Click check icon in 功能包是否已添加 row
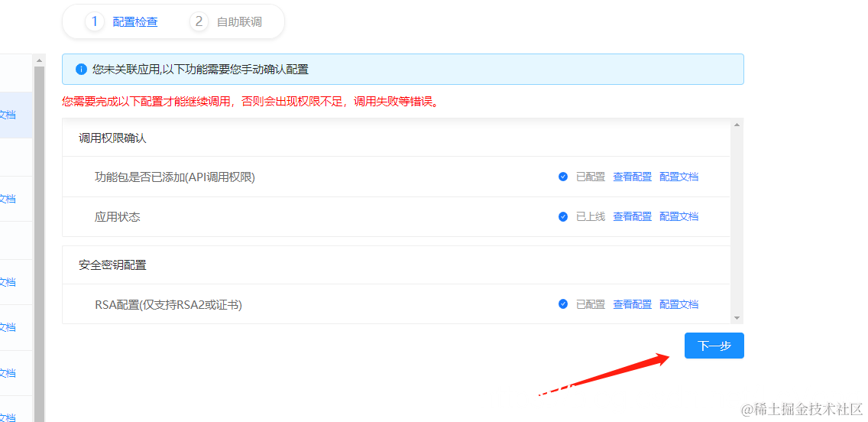Image resolution: width=868 pixels, height=422 pixels. 563,177
